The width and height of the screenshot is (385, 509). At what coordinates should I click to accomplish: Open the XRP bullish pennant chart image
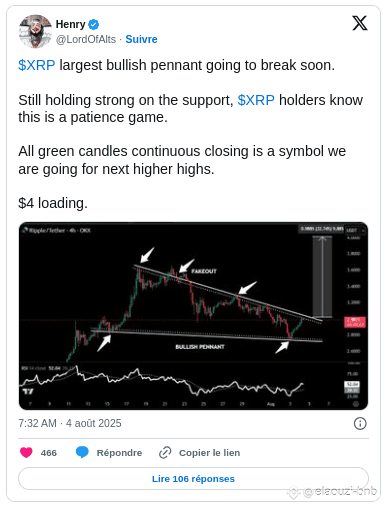[193, 316]
